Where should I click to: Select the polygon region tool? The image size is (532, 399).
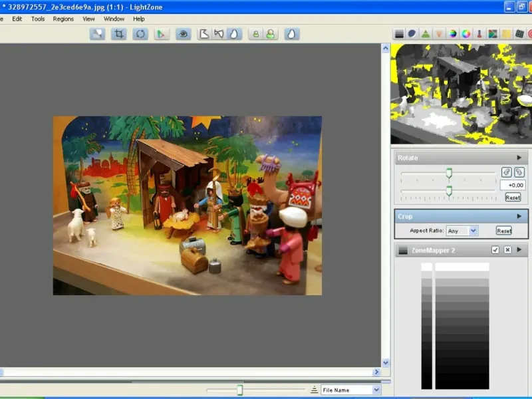(x=205, y=34)
